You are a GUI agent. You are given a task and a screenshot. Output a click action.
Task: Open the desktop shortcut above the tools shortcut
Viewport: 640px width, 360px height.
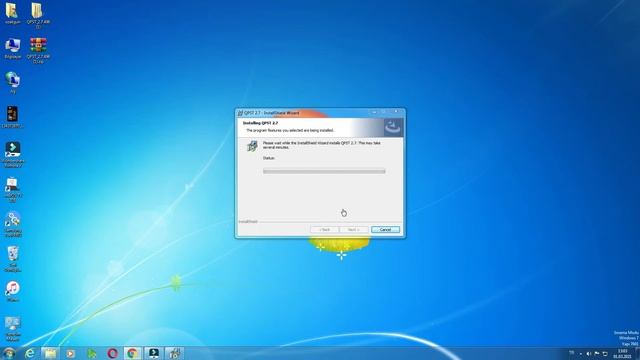coord(12,189)
